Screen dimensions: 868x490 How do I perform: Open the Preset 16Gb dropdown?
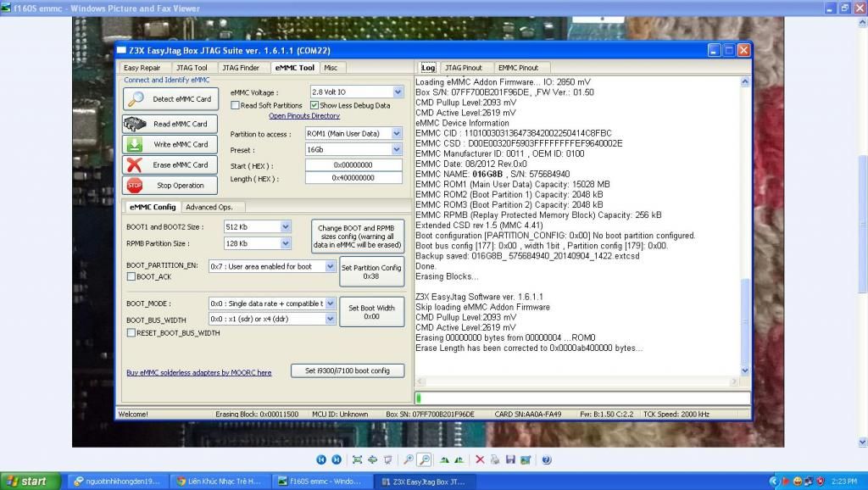pos(397,149)
